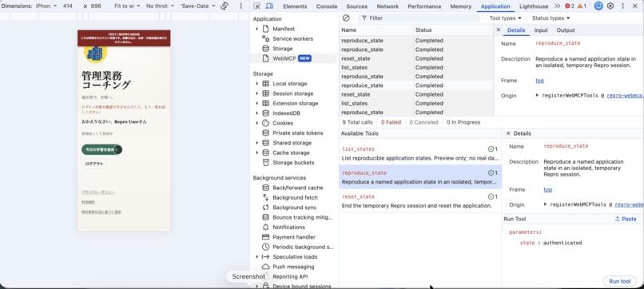Click the Push messaging cloud icon
The width and height of the screenshot is (644, 289).
click(x=265, y=267)
